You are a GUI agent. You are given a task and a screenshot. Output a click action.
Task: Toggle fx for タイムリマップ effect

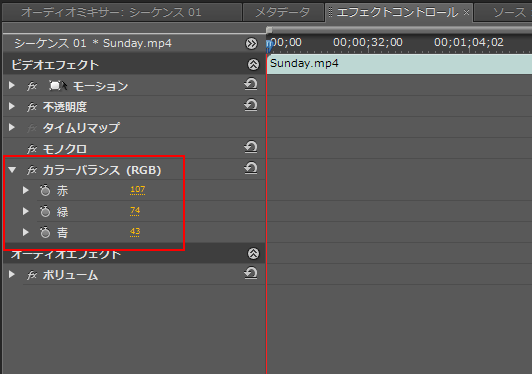[32, 128]
